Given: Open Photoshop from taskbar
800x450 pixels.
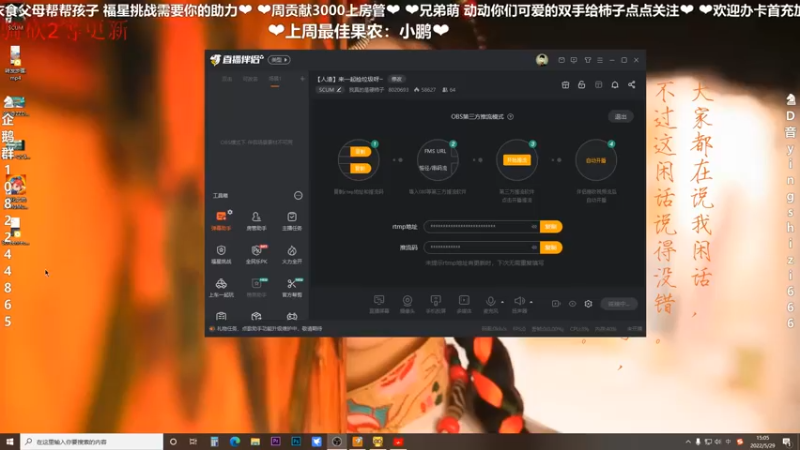Looking at the screenshot, I should (x=296, y=442).
